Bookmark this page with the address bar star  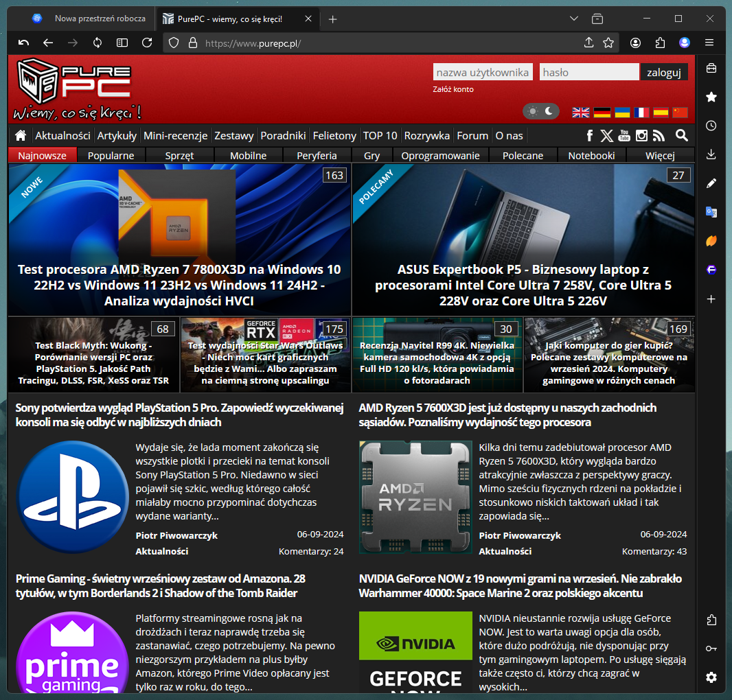click(x=608, y=43)
